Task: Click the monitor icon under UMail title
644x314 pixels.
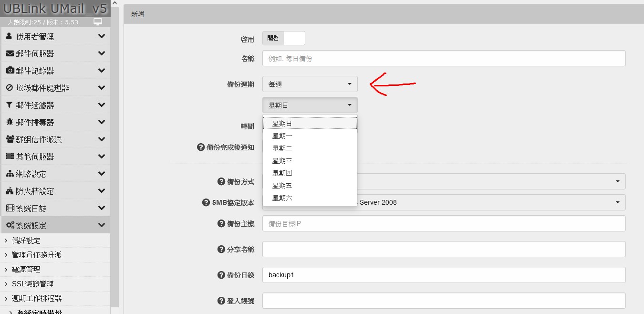Action: [98, 22]
